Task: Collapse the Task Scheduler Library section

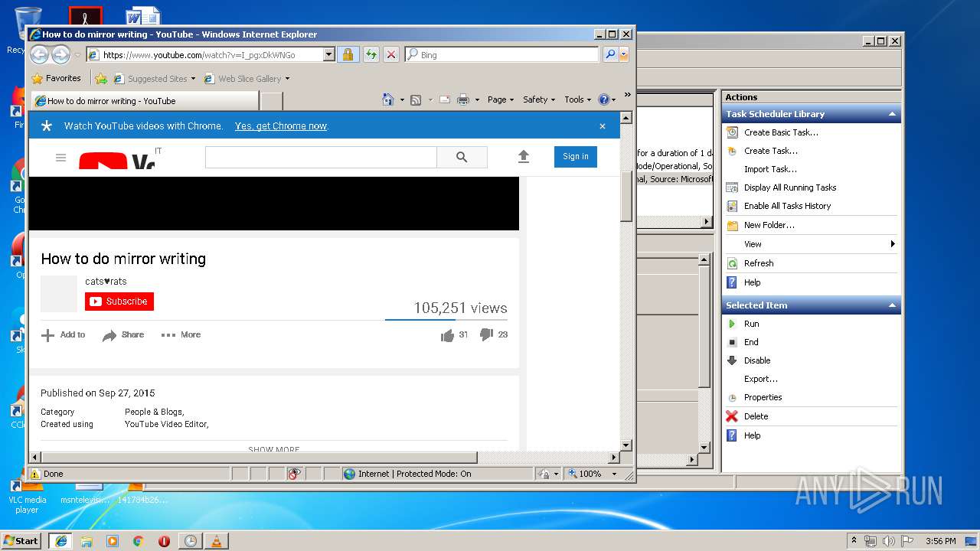Action: pos(892,114)
